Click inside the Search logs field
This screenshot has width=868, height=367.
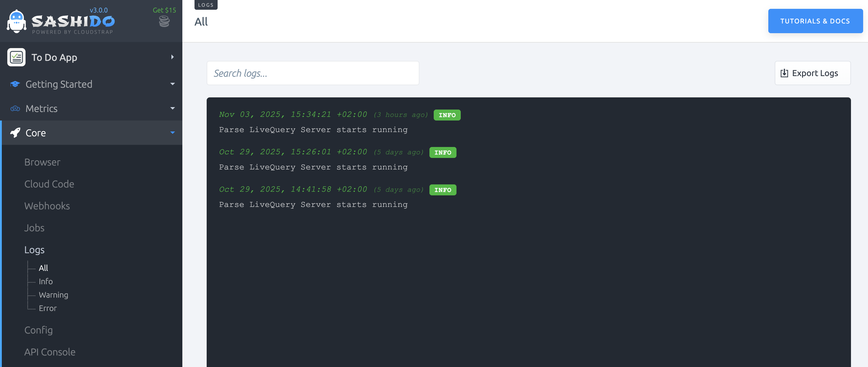[x=313, y=73]
